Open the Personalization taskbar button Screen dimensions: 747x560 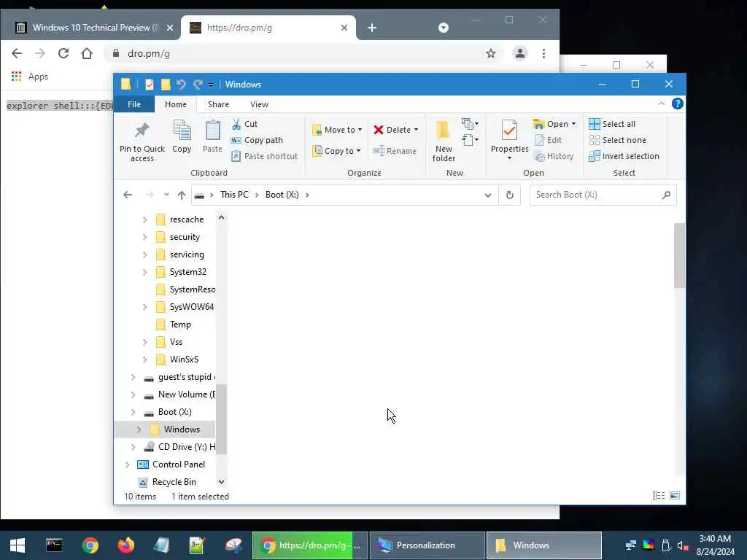pos(427,545)
